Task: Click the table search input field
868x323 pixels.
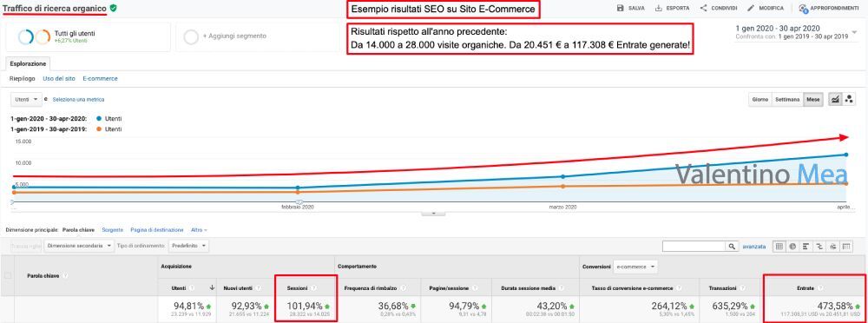Action: click(694, 246)
